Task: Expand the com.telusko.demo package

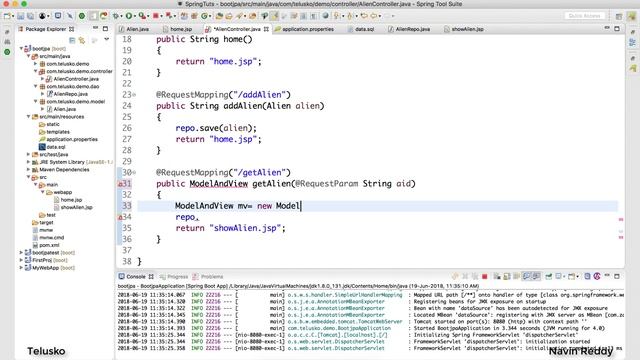Action: click(x=36, y=64)
